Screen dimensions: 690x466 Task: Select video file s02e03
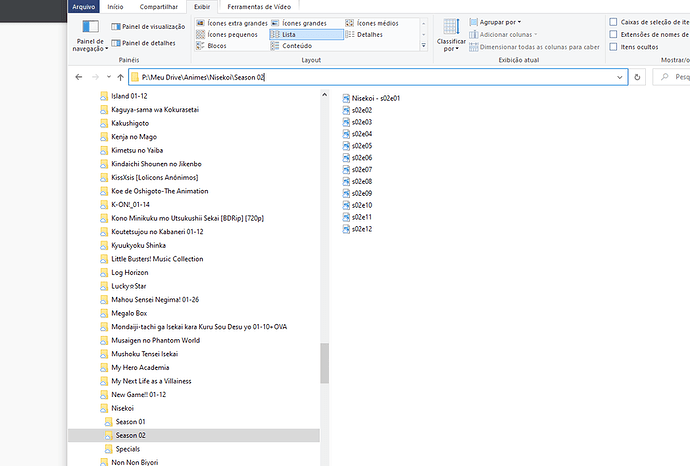(x=357, y=122)
